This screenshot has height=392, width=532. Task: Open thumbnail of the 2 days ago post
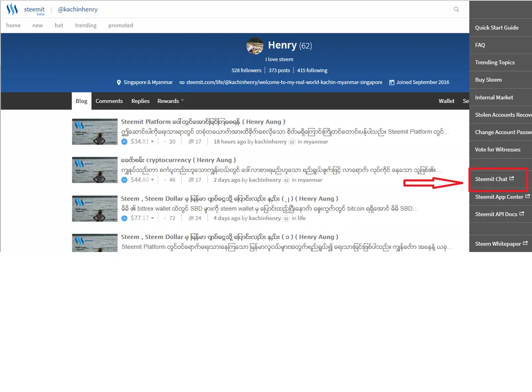pos(95,170)
